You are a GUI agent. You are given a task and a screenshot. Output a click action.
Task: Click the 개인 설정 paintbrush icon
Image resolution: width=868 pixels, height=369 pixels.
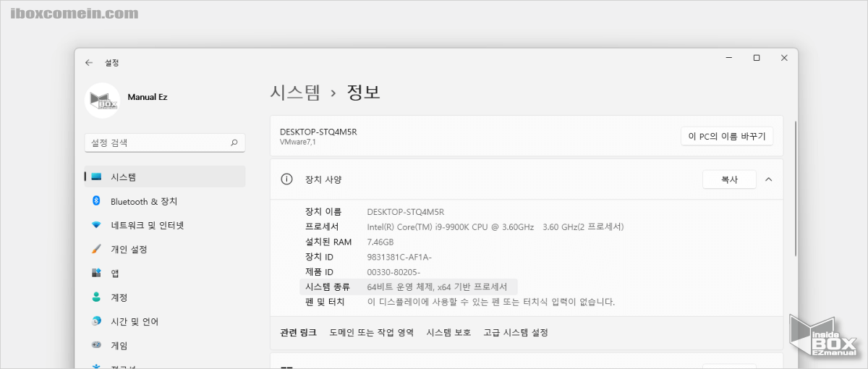(x=96, y=249)
